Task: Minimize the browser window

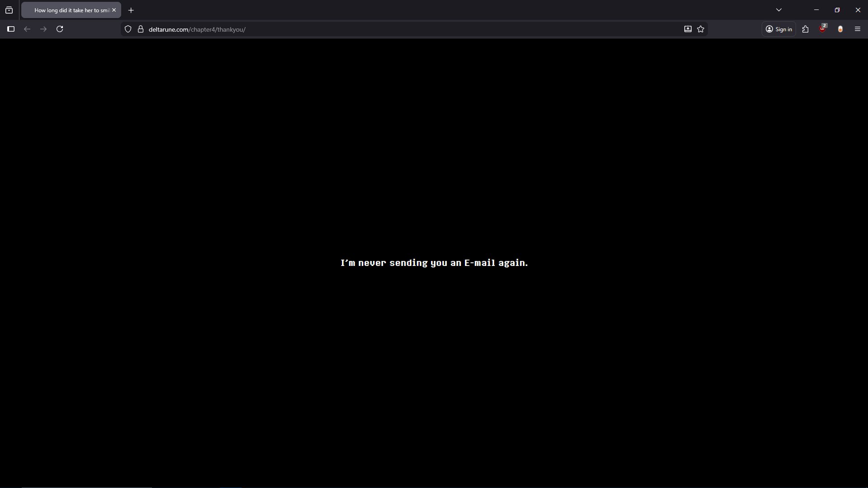Action: 816,10
